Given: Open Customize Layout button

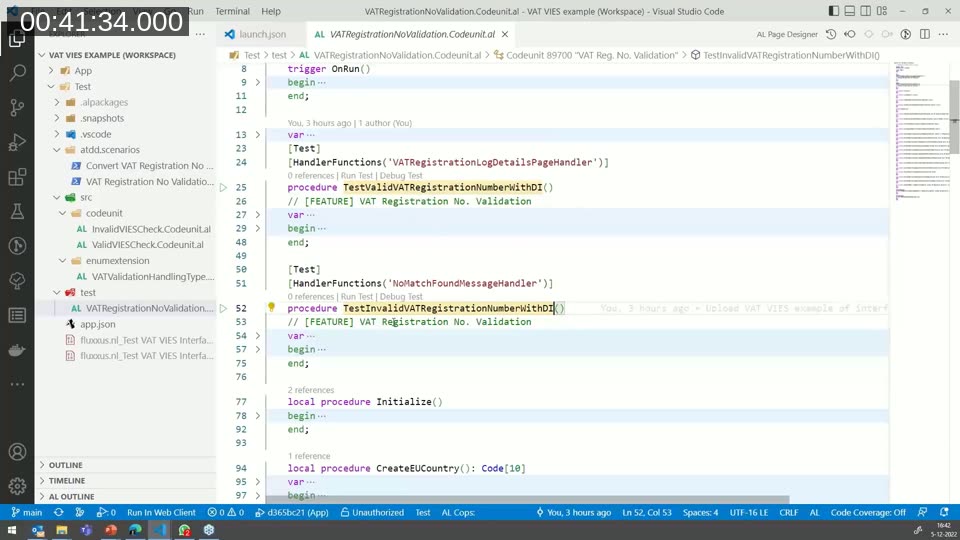Looking at the screenshot, I should [x=882, y=11].
